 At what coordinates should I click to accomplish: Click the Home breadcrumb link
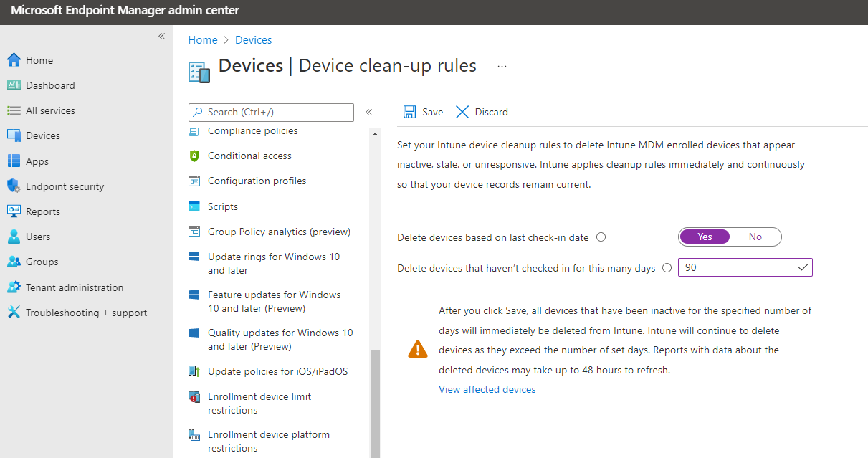pyautogui.click(x=203, y=40)
